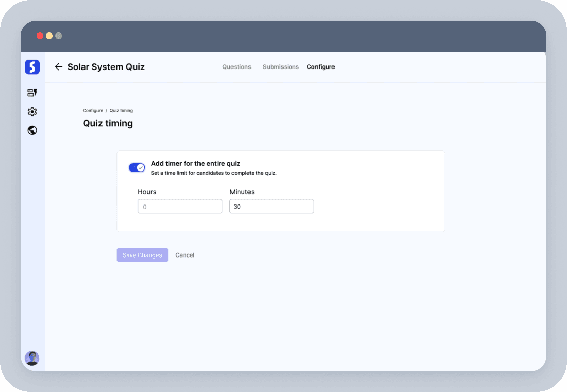Focus the Hours input field
Screen dimensions: 567x392
tap(179, 207)
